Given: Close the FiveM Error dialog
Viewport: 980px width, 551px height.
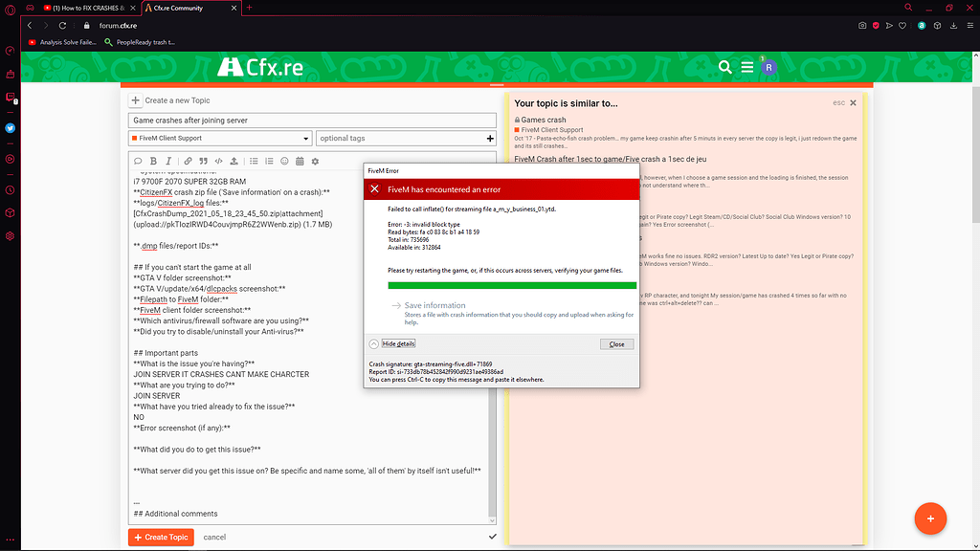Looking at the screenshot, I should coord(616,344).
